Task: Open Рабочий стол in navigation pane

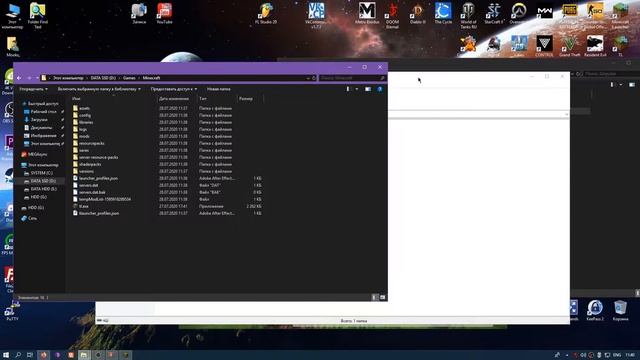Action: (43, 112)
